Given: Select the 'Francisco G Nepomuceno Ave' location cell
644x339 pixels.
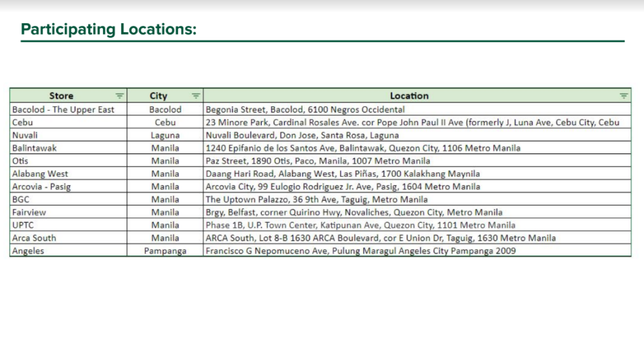Looking at the screenshot, I should coord(418,250).
